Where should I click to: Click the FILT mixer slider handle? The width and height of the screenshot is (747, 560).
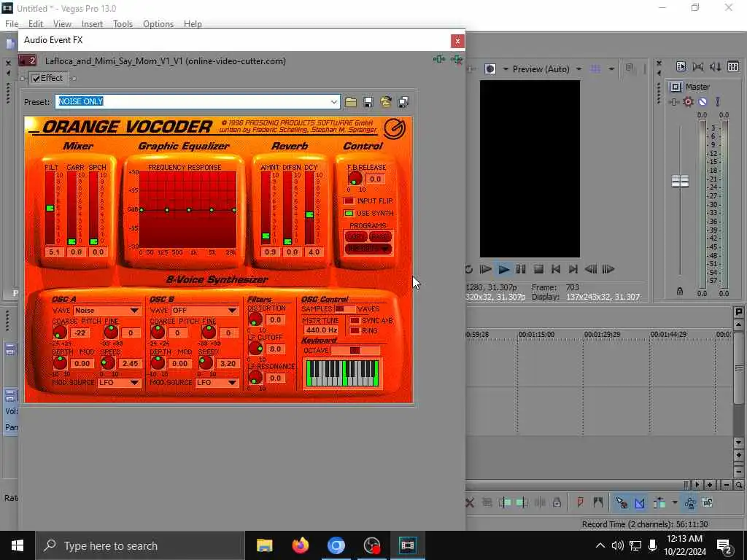click(x=50, y=208)
